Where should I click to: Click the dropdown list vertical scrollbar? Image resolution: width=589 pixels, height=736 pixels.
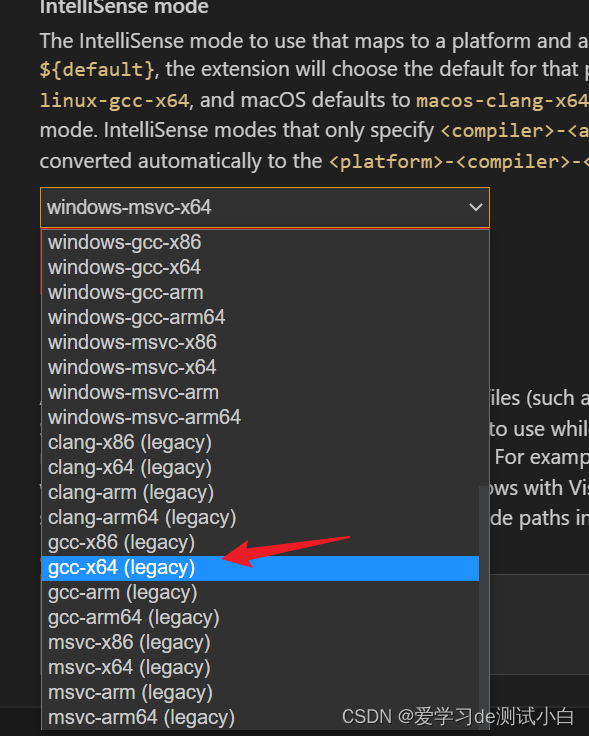pyautogui.click(x=484, y=607)
